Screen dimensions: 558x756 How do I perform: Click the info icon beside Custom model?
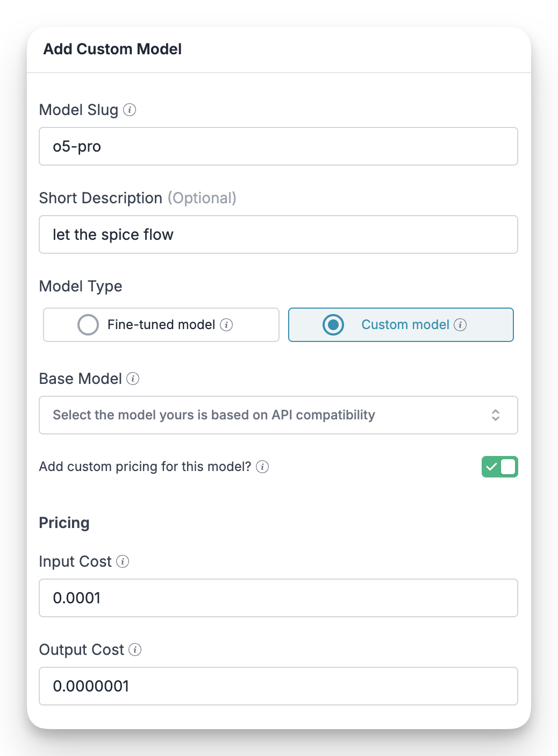tap(461, 325)
